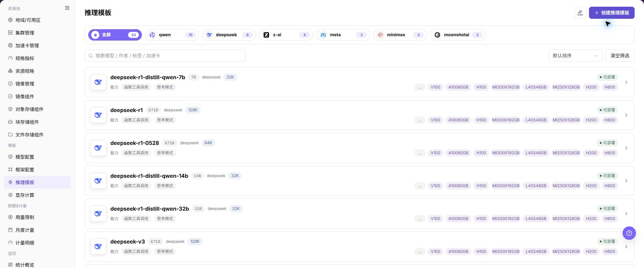Click the deepseek logo of deepseek-v3
The width and height of the screenshot is (644, 268).
click(98, 247)
